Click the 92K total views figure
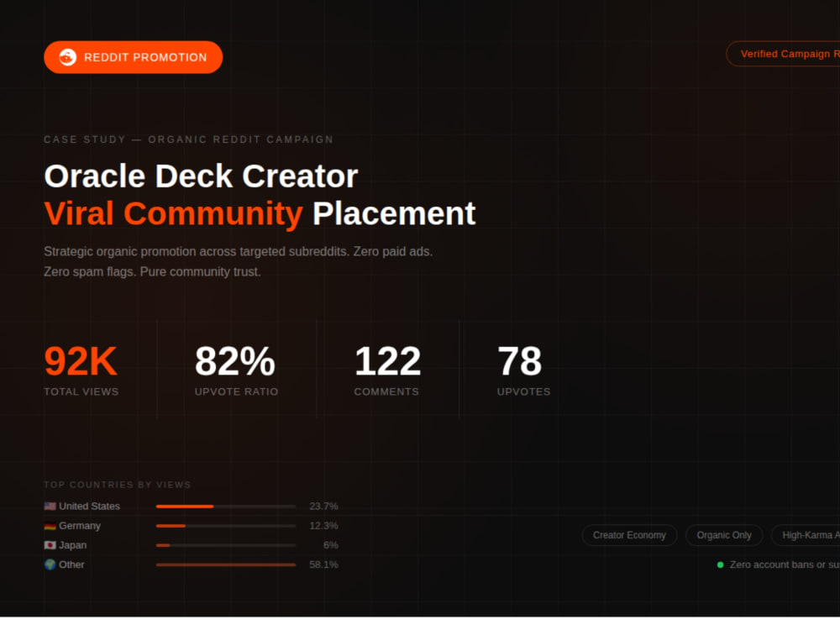Viewport: 840px width, 630px height. tap(81, 361)
